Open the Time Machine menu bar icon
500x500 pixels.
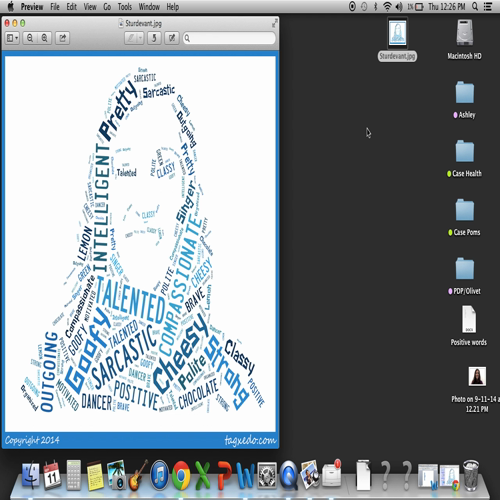click(364, 6)
